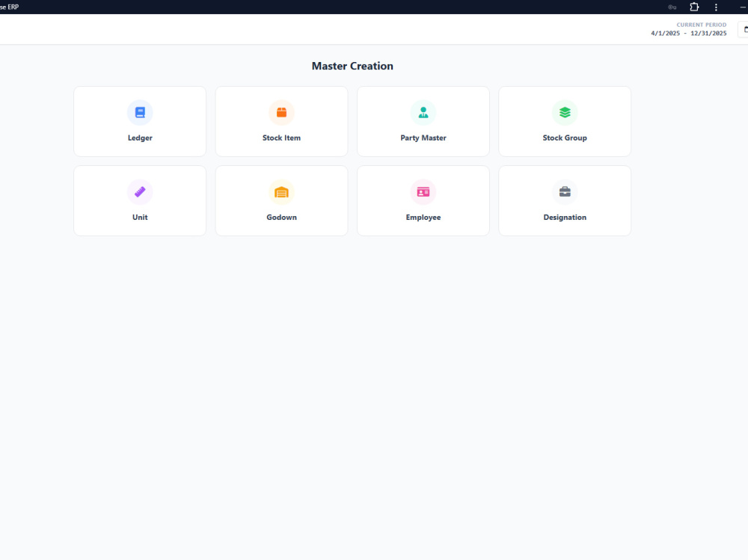Open the browser extensions puzzle icon
748x560 pixels.
694,7
